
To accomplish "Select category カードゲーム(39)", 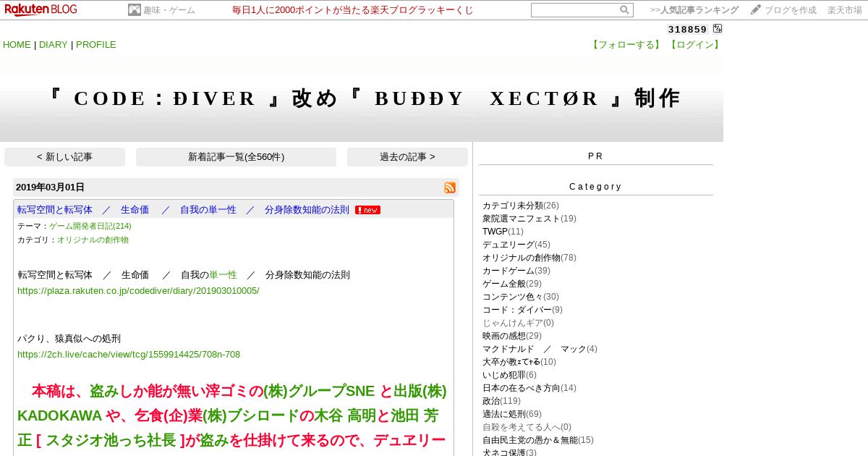I will pyautogui.click(x=516, y=271).
